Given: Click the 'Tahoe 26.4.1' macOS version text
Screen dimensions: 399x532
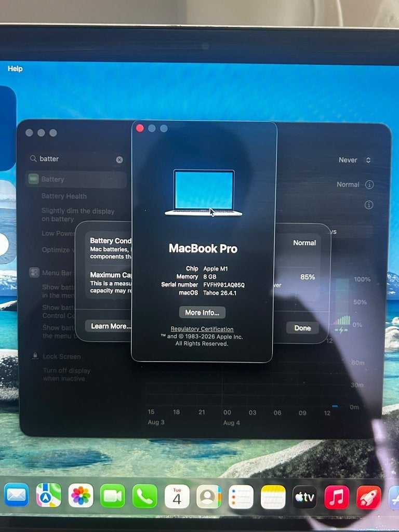Looking at the screenshot, I should (220, 293).
